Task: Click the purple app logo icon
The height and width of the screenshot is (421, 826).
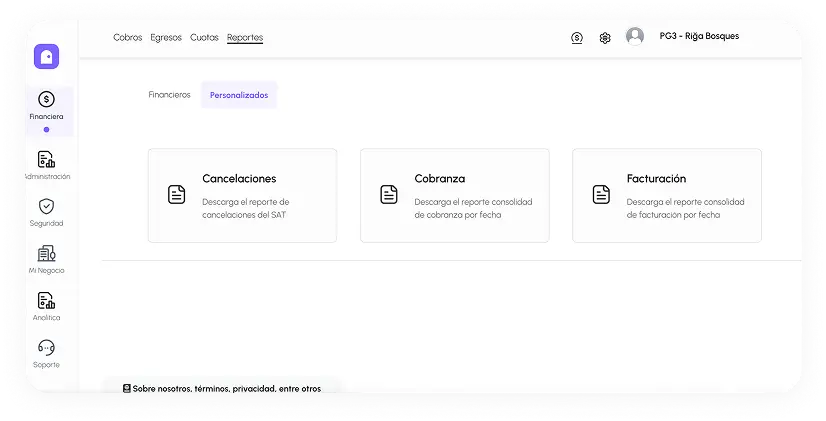Action: point(46,56)
